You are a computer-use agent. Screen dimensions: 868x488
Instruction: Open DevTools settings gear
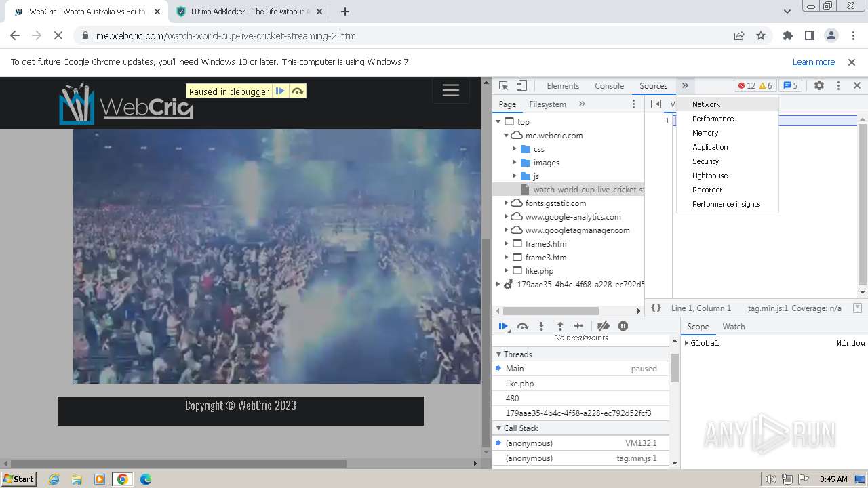(x=819, y=86)
